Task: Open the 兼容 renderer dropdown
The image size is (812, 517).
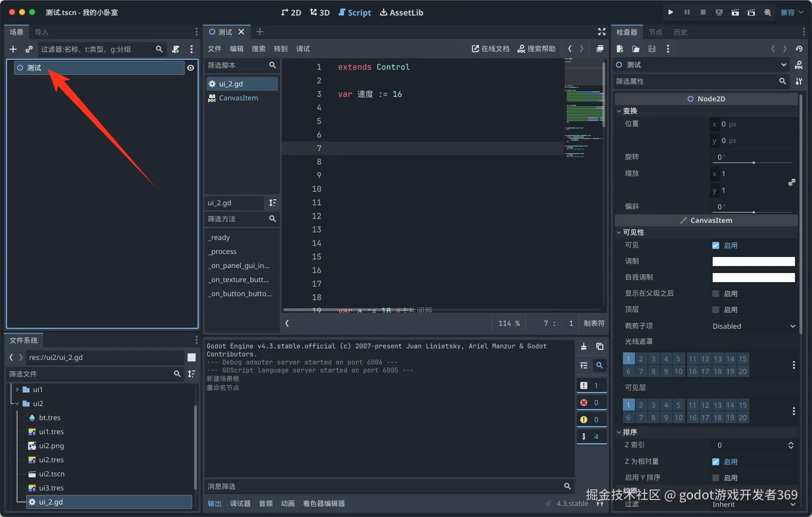Action: (x=791, y=12)
